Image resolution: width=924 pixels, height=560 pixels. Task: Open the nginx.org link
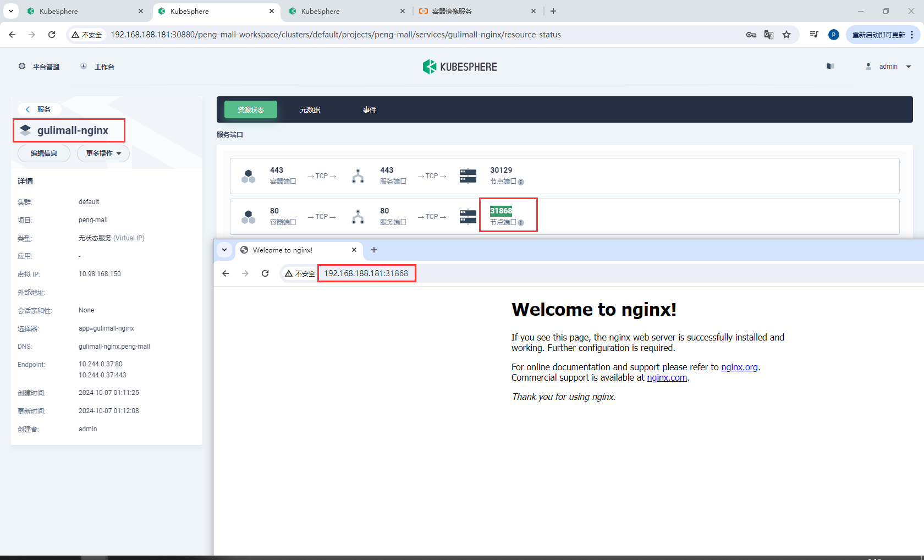click(x=739, y=367)
